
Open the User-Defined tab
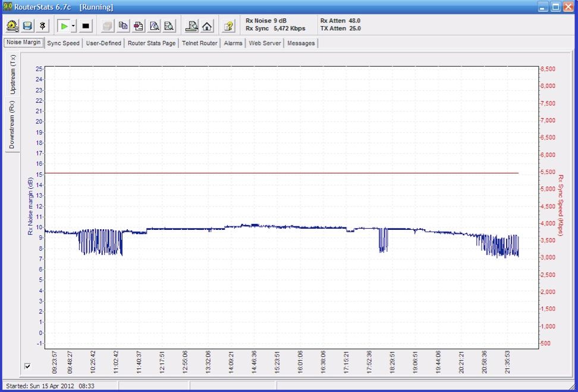pyautogui.click(x=103, y=43)
